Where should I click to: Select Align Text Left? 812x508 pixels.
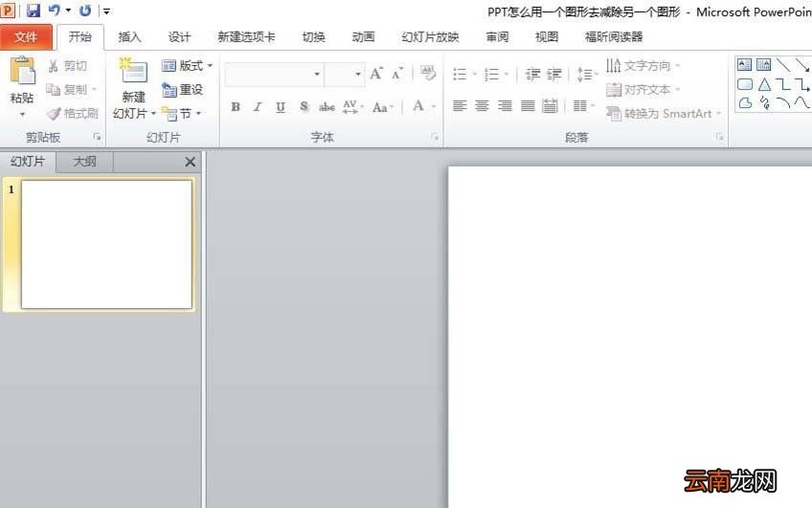click(x=460, y=106)
